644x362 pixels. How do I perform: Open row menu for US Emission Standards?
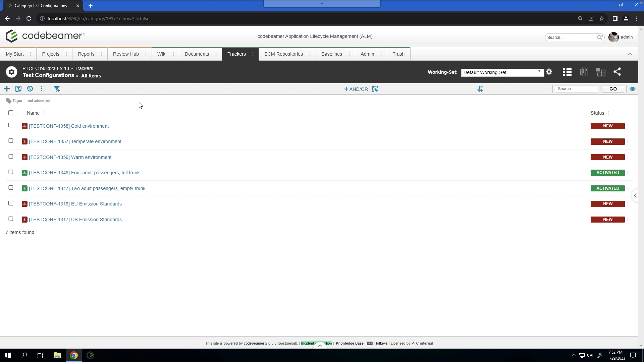628,220
